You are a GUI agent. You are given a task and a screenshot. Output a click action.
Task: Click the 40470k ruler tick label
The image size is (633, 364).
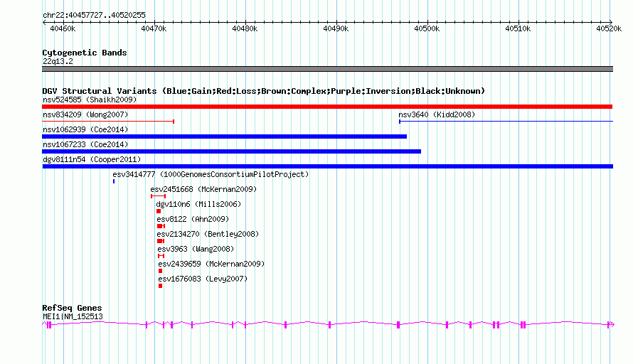tap(154, 28)
